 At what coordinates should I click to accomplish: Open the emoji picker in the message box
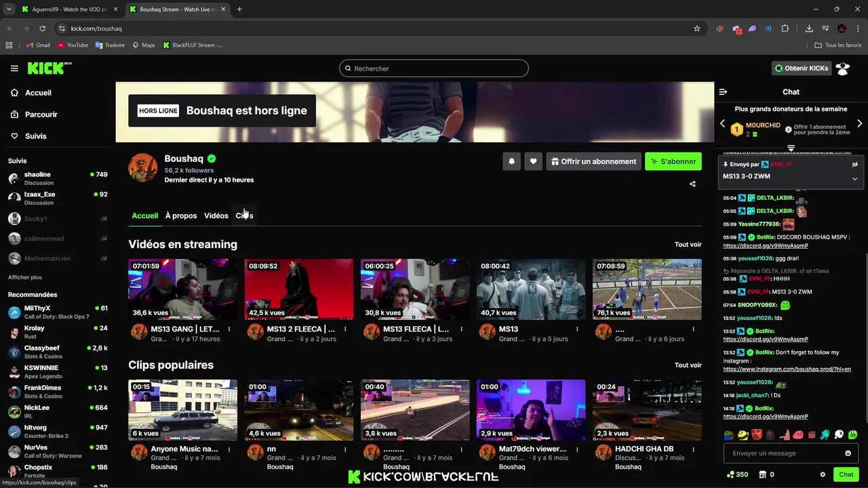pyautogui.click(x=848, y=453)
